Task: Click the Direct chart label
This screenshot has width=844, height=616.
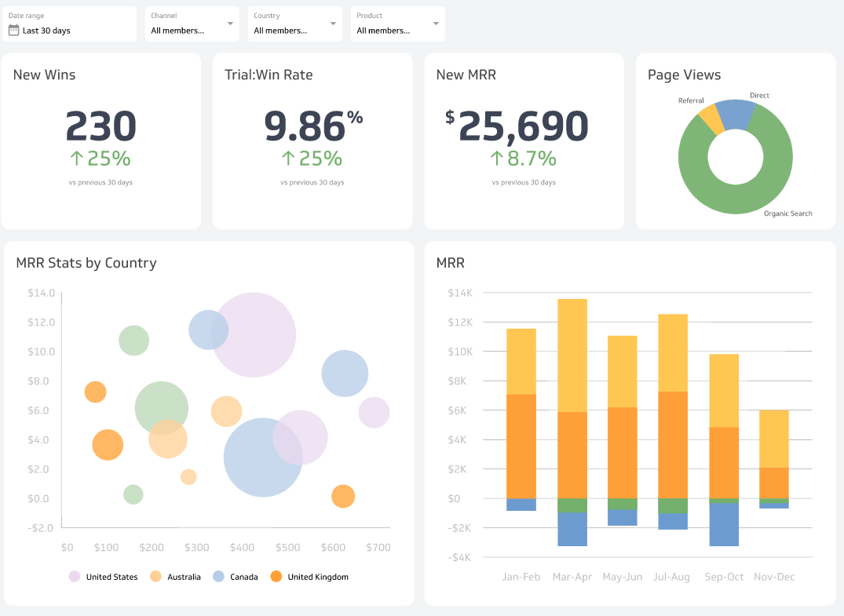Action: tap(759, 95)
